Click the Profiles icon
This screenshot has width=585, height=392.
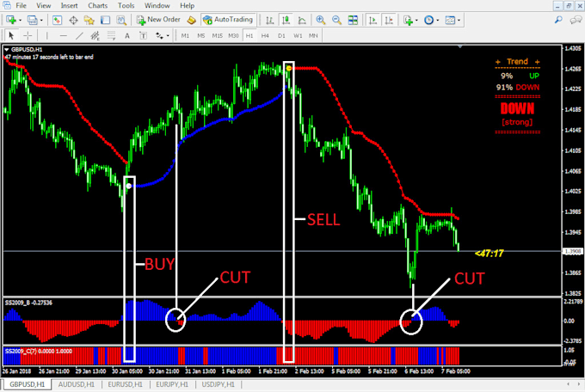point(32,20)
